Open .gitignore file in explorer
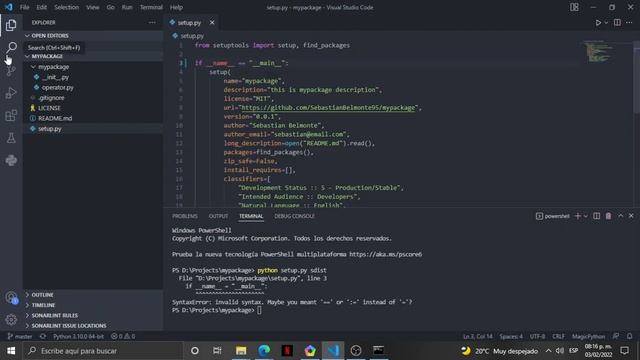Viewport: 640px width, 360px height. (93, 98)
